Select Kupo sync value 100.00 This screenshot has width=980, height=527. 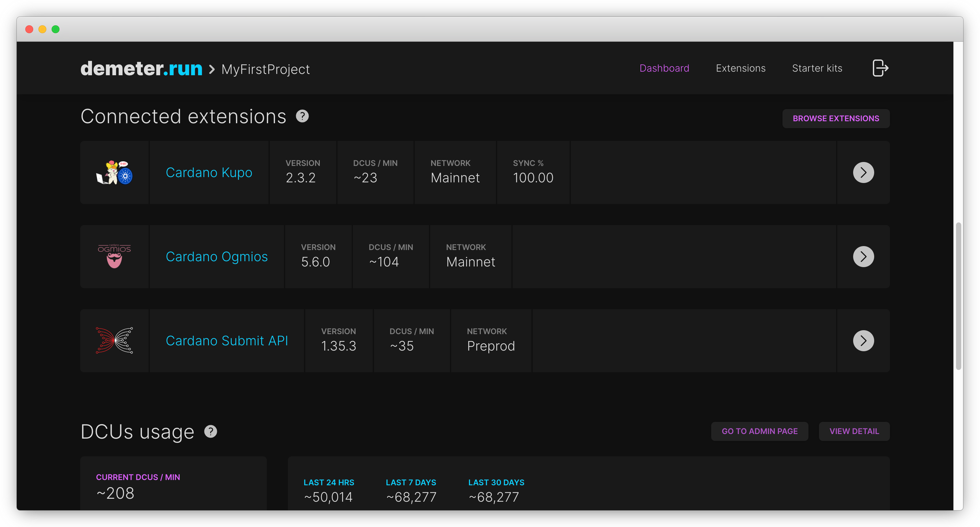pos(533,178)
